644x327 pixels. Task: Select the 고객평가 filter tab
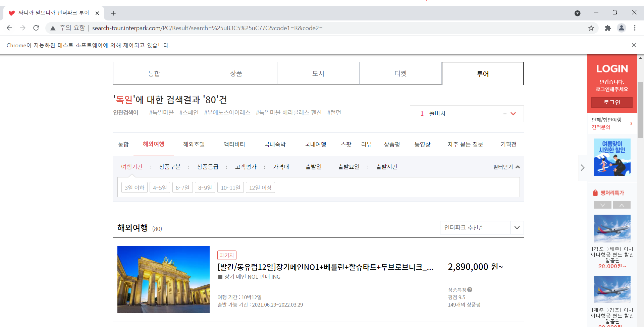(x=246, y=167)
